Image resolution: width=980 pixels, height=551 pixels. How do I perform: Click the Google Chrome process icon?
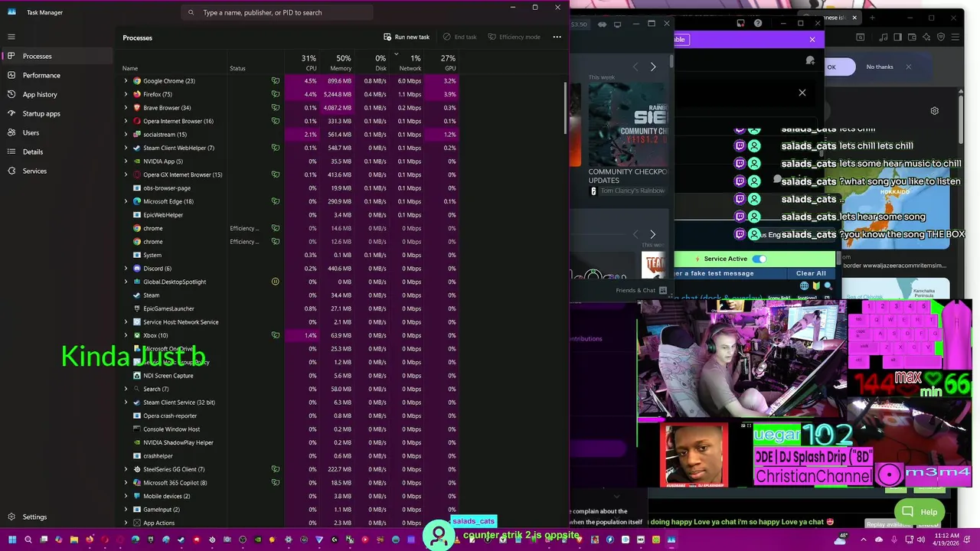[137, 80]
